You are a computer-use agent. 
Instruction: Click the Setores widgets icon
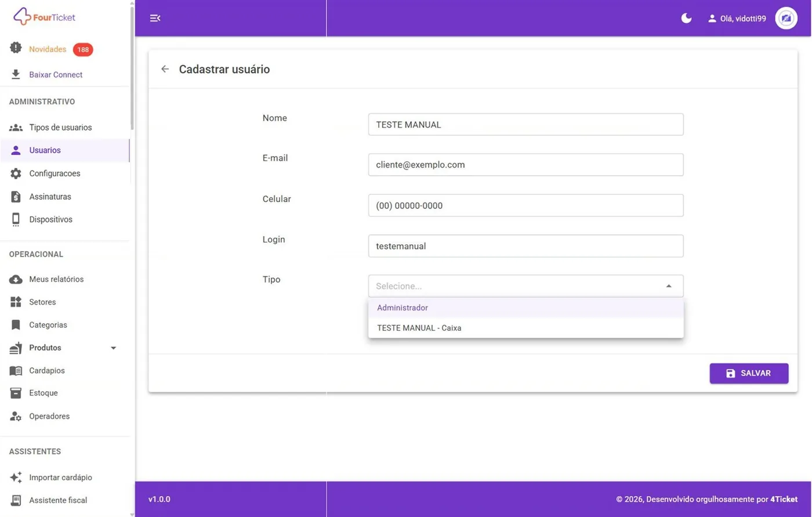(x=16, y=302)
